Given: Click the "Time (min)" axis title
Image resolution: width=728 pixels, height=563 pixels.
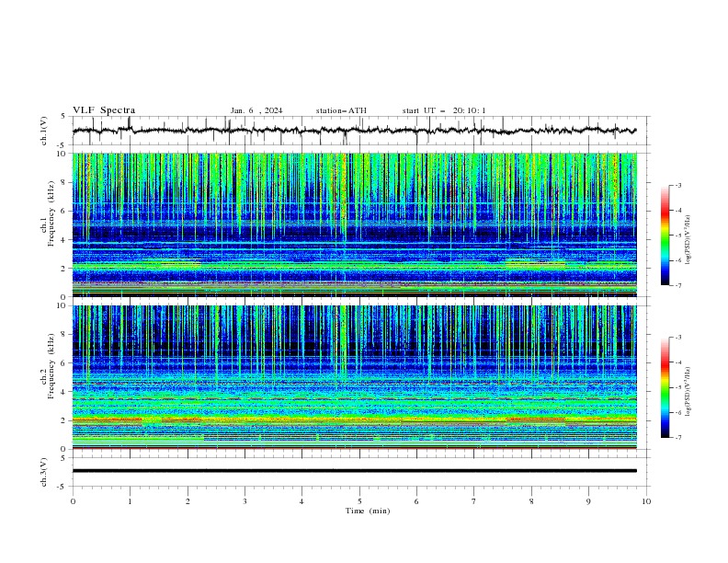Looking at the screenshot, I should pos(368,511).
